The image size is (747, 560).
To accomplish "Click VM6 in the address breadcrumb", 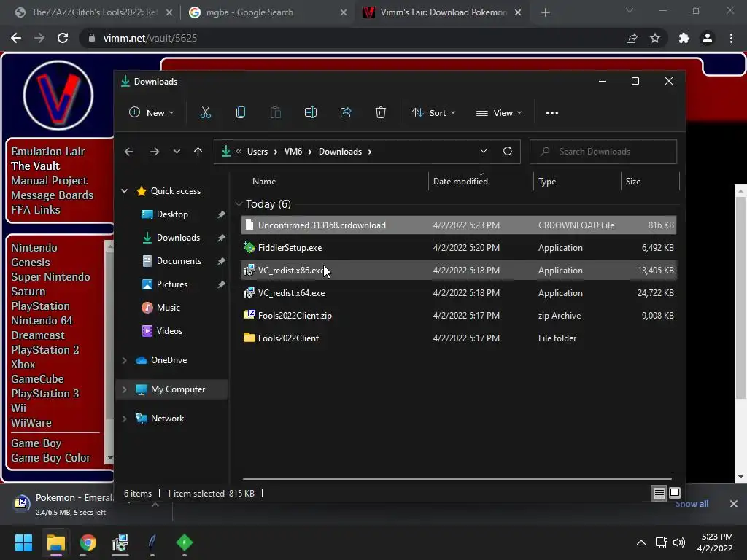I will [x=293, y=152].
